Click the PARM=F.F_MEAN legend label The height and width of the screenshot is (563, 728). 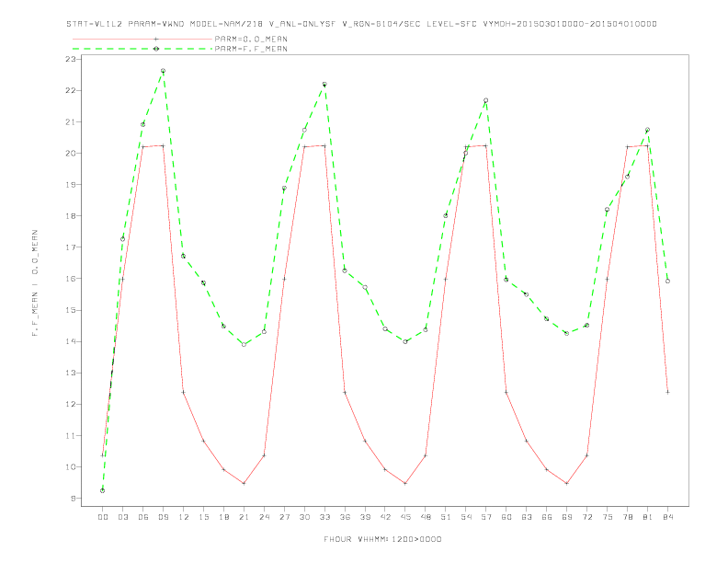[251, 49]
